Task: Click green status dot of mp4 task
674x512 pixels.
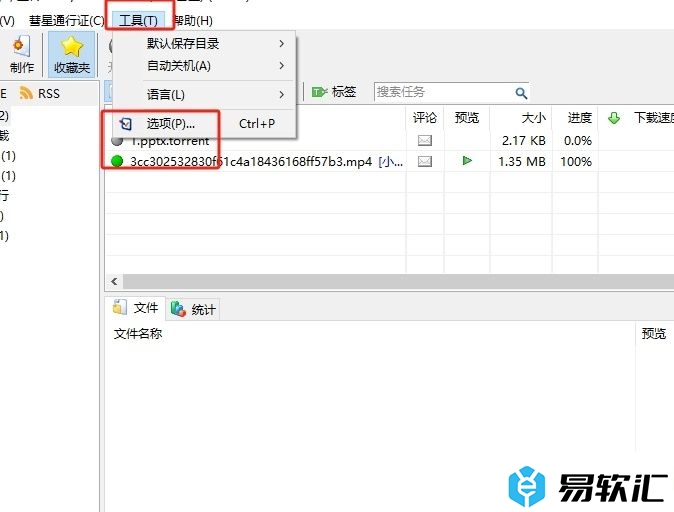Action: [x=117, y=161]
